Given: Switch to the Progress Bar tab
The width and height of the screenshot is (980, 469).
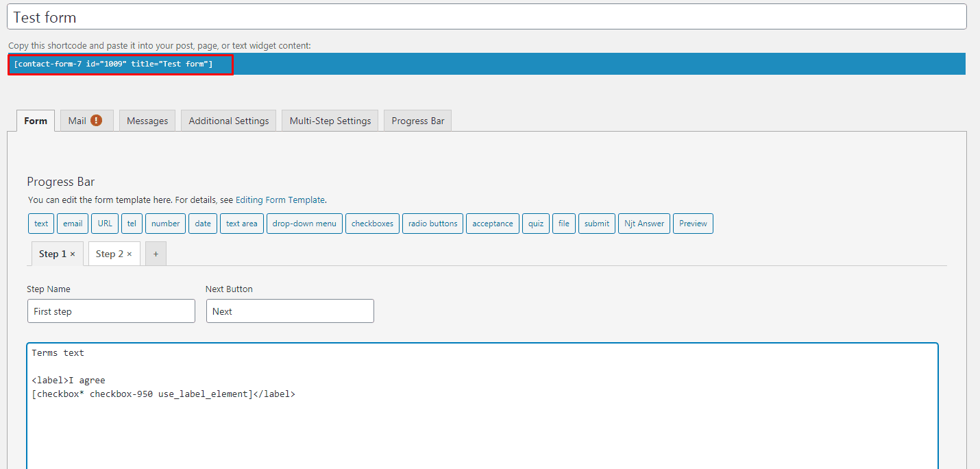Looking at the screenshot, I should [x=418, y=121].
